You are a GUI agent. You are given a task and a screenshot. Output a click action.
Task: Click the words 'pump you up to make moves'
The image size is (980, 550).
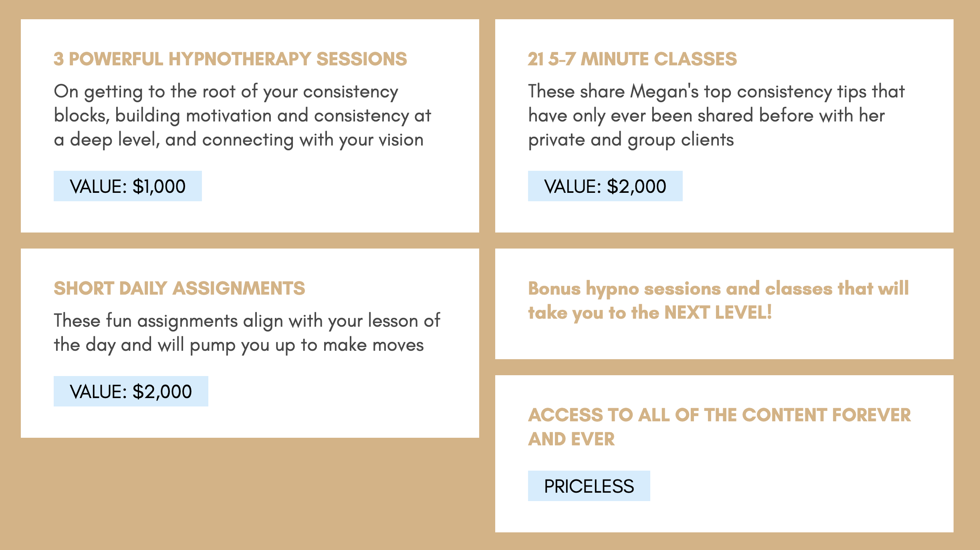click(307, 346)
